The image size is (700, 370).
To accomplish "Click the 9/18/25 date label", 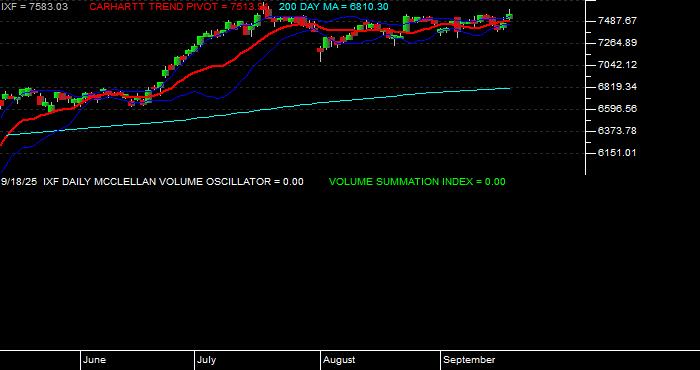I will click(19, 182).
